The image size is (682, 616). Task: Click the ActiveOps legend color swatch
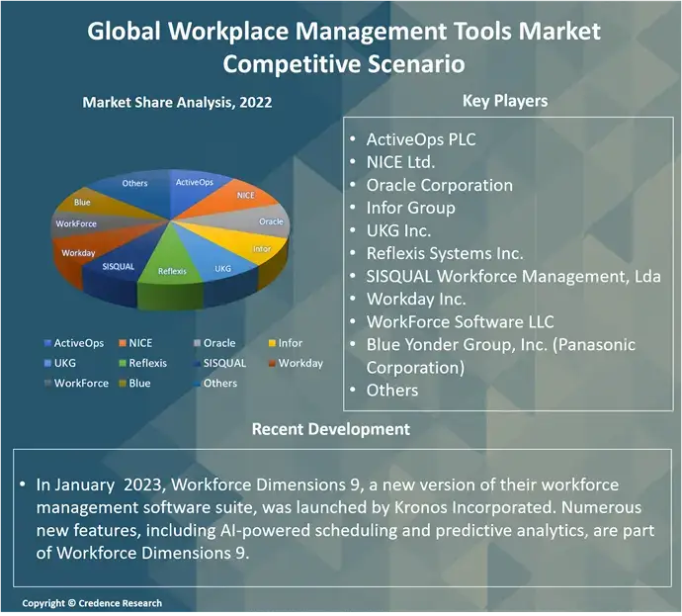(x=46, y=343)
